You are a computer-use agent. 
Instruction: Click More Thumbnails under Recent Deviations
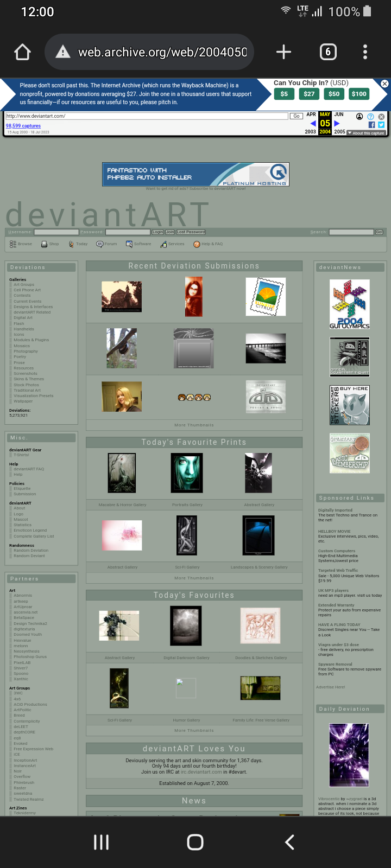point(194,425)
